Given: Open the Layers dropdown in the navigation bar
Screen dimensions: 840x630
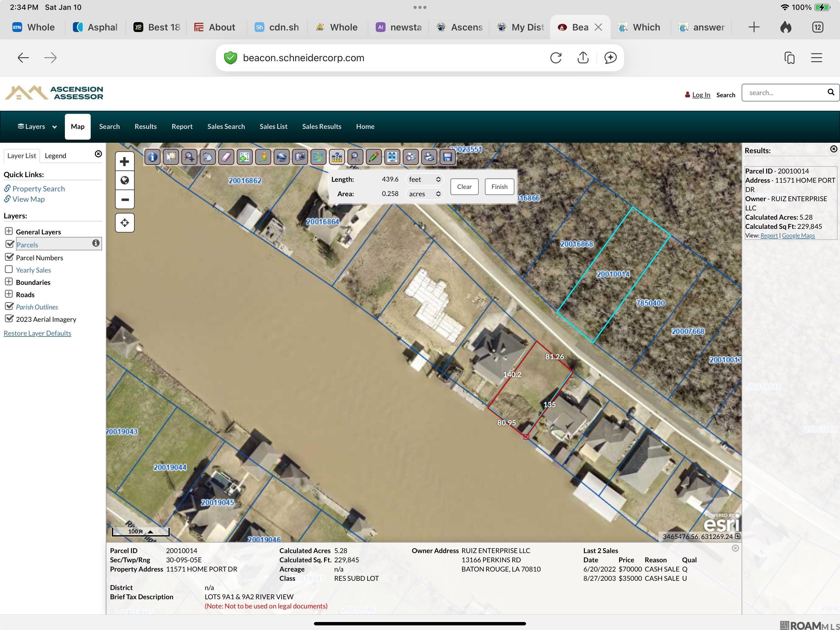Looking at the screenshot, I should pos(37,126).
